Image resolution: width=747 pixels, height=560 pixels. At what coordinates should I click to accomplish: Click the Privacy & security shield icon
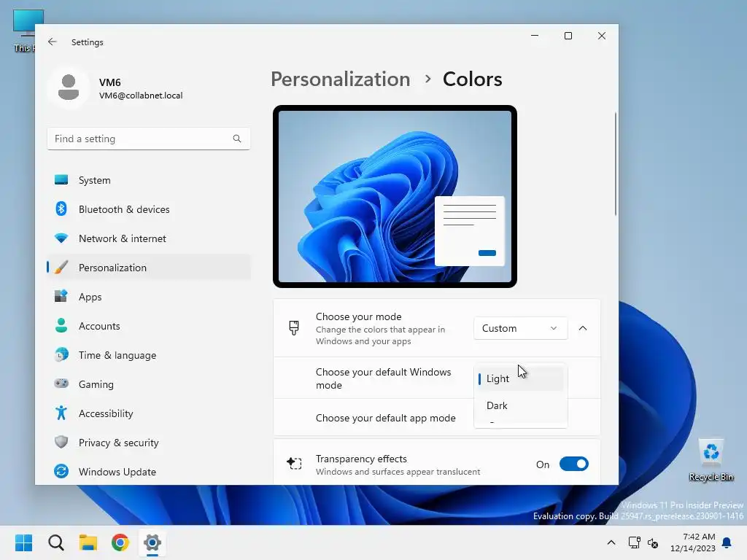tap(61, 442)
